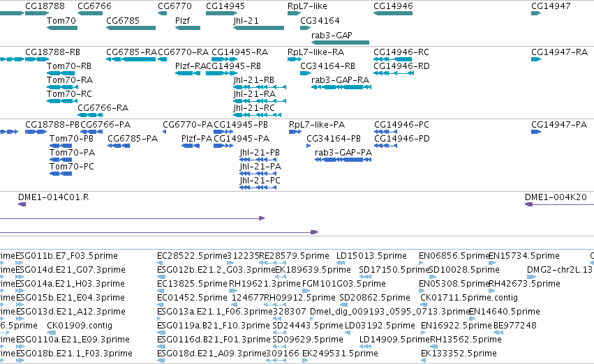This screenshot has height=364, width=594.
Task: Click the Tom70-PC protein label
Action: click(72, 167)
